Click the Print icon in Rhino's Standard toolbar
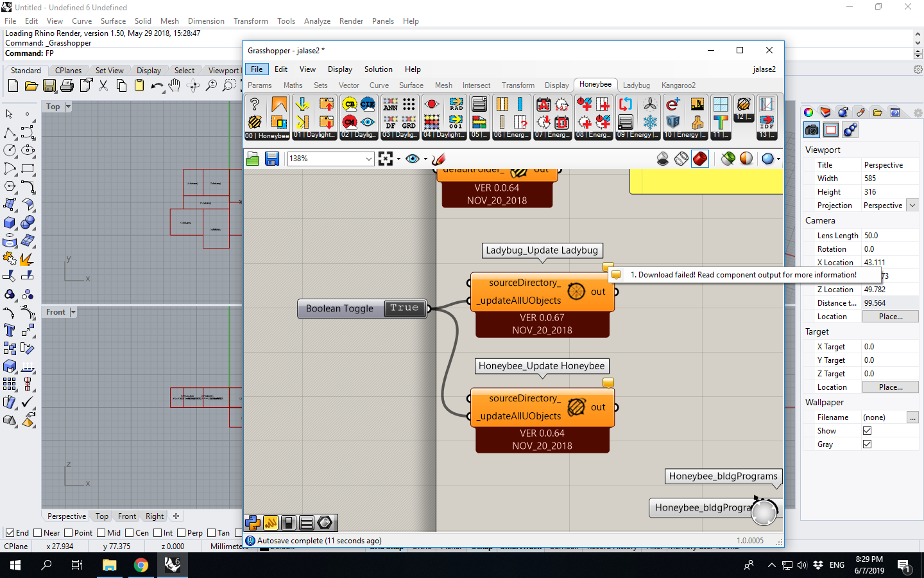This screenshot has width=924, height=578. [x=67, y=85]
